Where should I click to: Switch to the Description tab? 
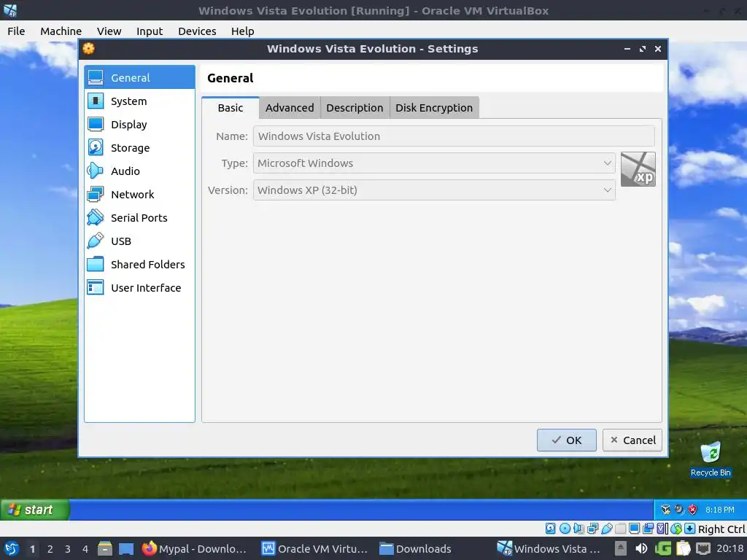355,108
